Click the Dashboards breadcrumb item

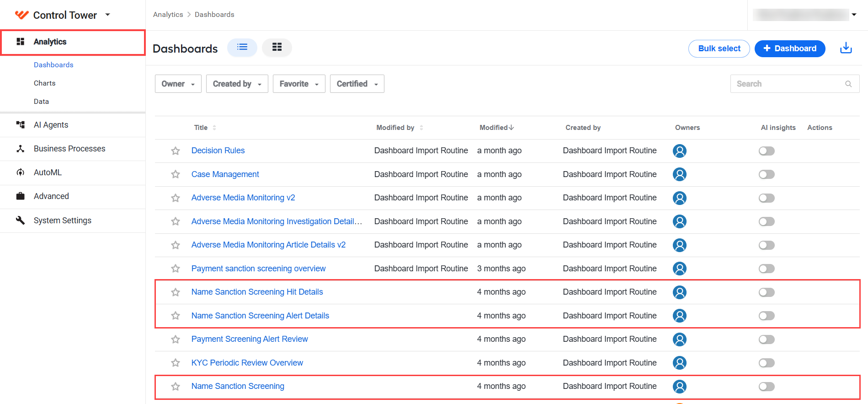[x=214, y=15]
